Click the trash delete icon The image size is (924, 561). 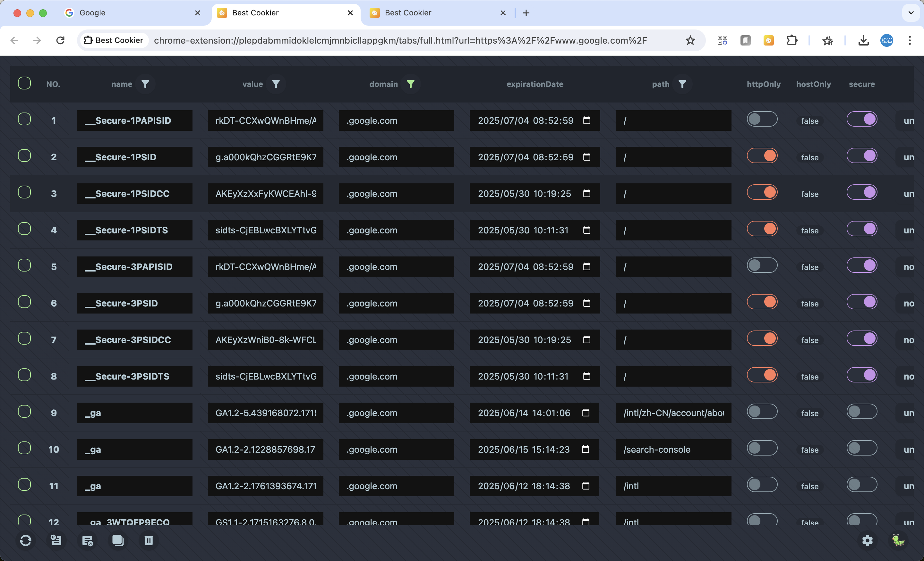(149, 540)
